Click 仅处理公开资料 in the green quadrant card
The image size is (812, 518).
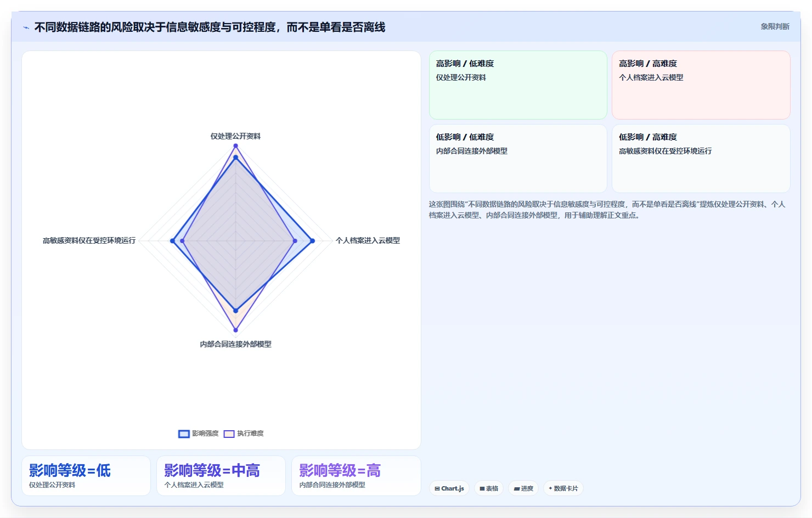pyautogui.click(x=461, y=77)
